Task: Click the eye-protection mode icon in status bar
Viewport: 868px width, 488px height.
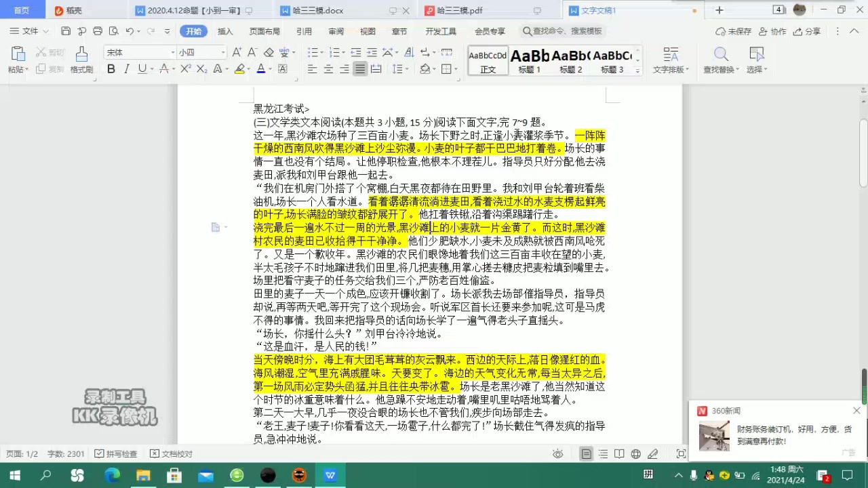Action: point(557,454)
